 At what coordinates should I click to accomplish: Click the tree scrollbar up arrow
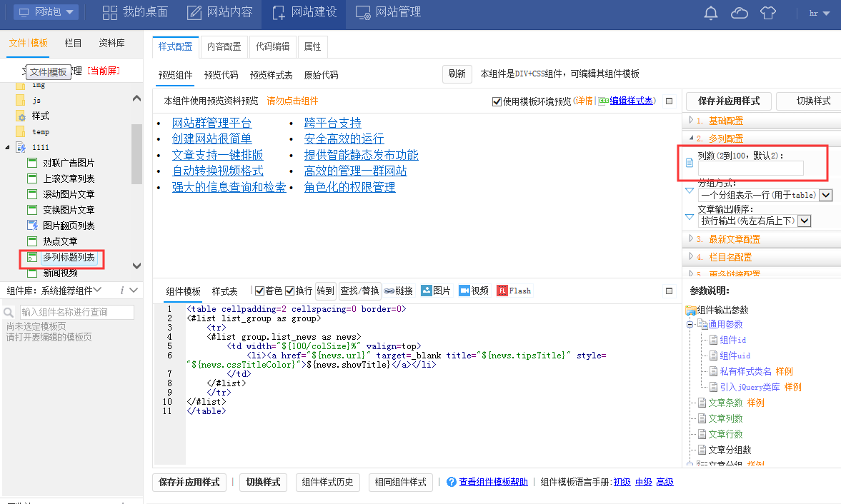(x=136, y=99)
